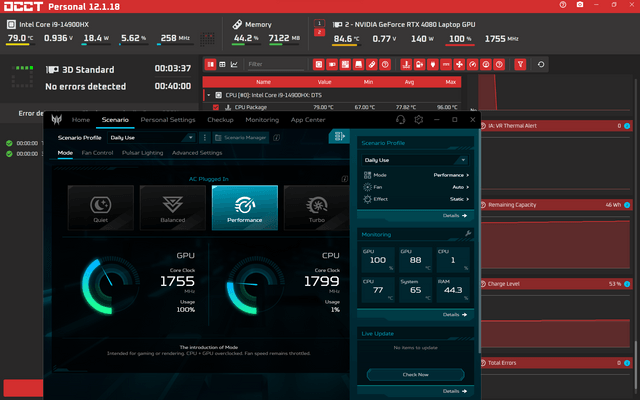Collapse CPU [#0] Intel Core sensor group
640x400 pixels.
(209, 95)
